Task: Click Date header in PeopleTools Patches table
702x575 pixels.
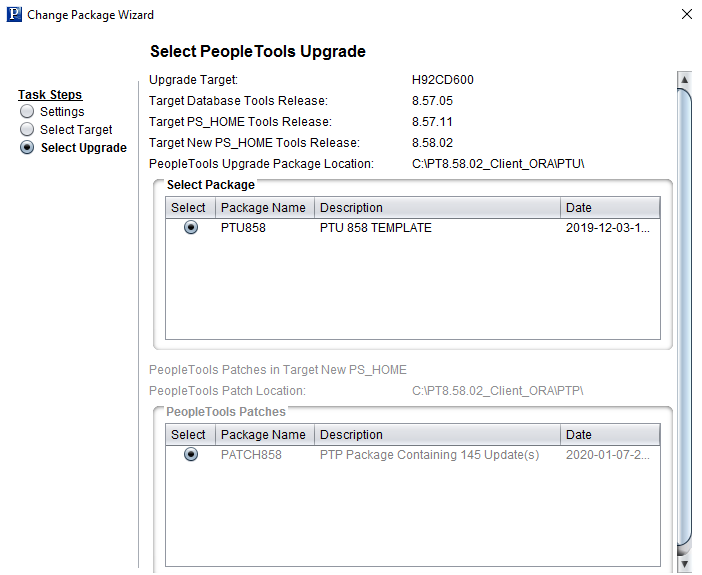Action: [x=610, y=435]
